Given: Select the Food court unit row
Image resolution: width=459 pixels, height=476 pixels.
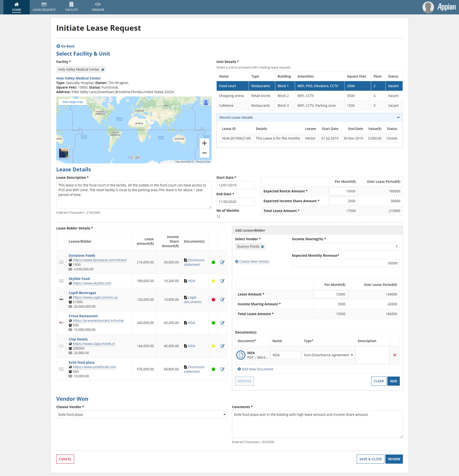Looking at the screenshot, I should [309, 86].
